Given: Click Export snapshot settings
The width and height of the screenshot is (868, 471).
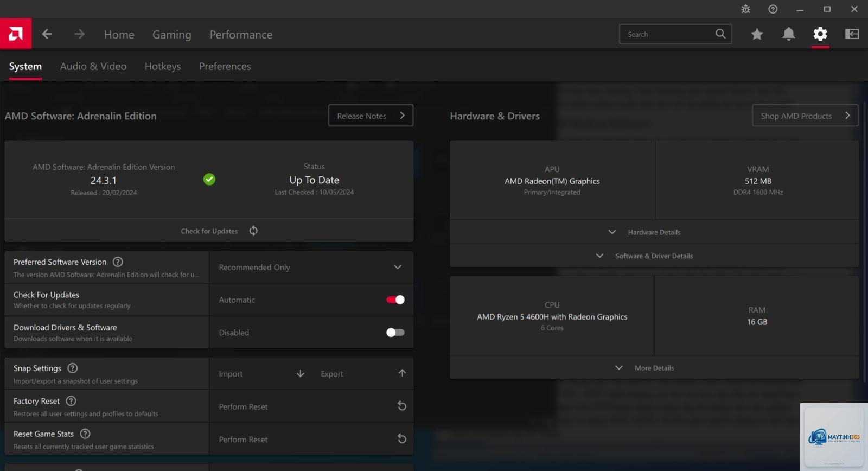Looking at the screenshot, I should click(x=332, y=374).
